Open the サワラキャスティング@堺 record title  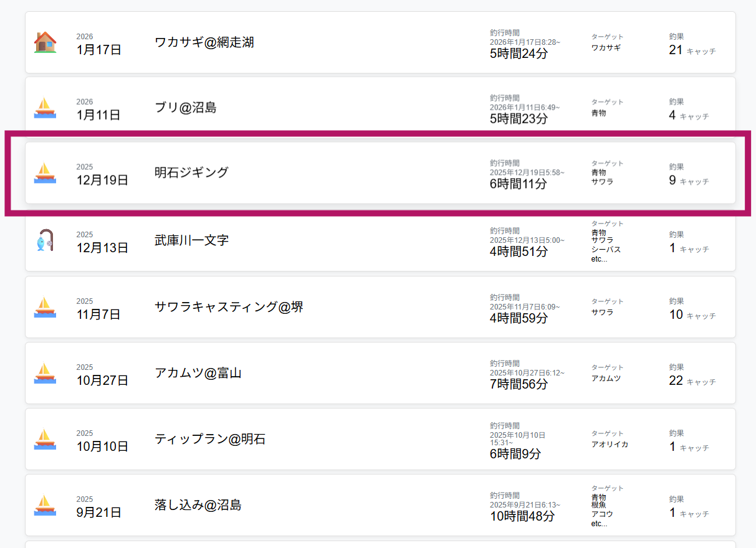[229, 307]
